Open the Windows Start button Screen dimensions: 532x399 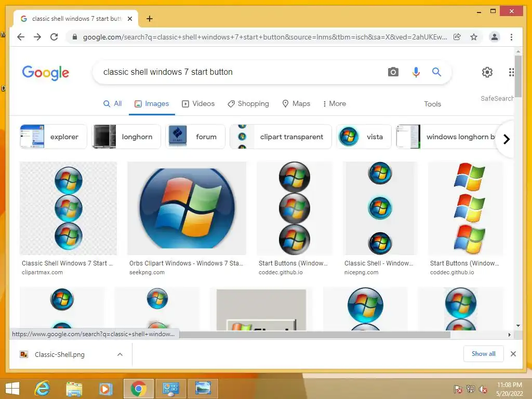(x=12, y=389)
